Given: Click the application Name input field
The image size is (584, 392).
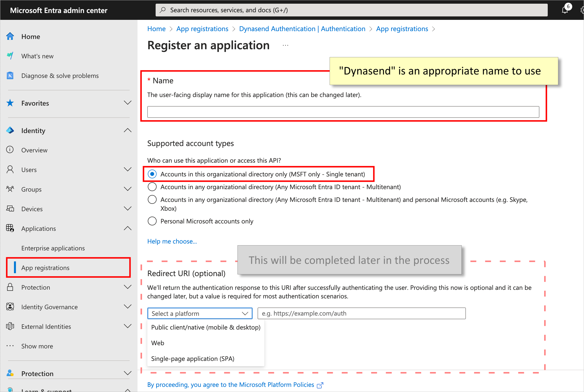Looking at the screenshot, I should pos(343,112).
